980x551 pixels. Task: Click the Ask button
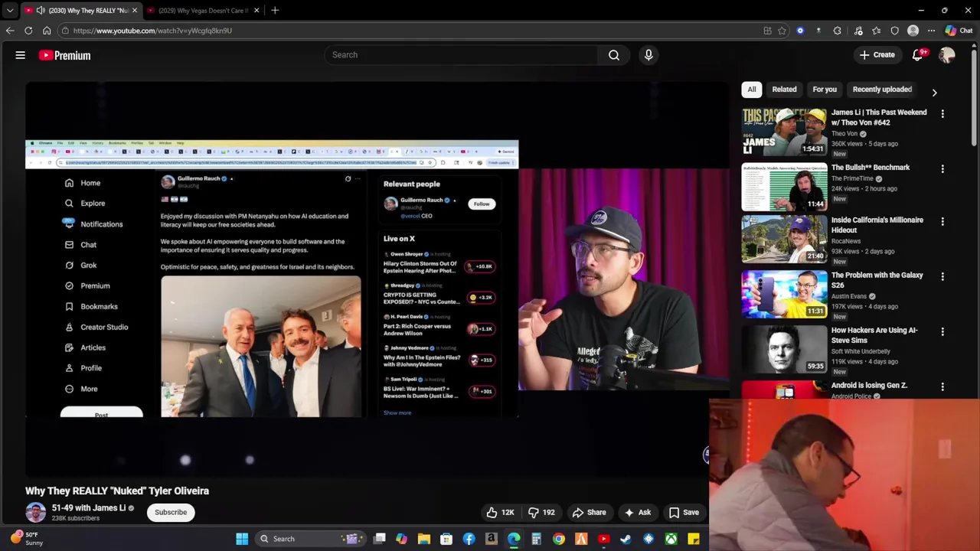tap(638, 513)
